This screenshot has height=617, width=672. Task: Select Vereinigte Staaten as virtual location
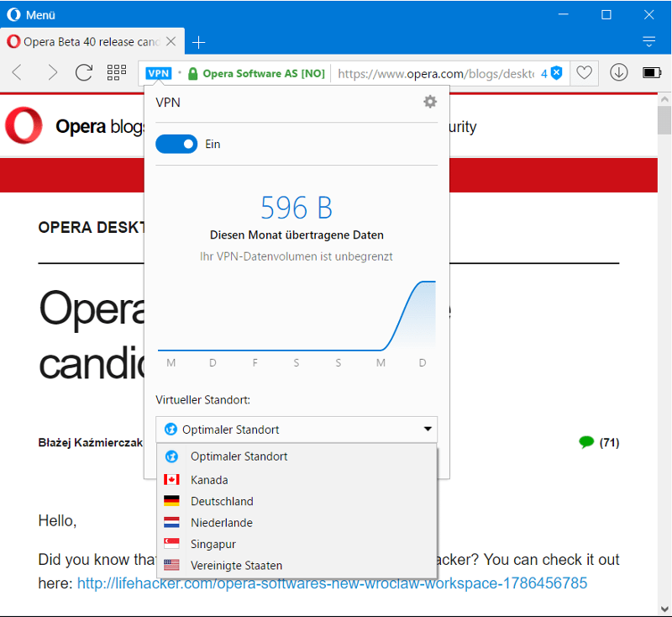297,566
